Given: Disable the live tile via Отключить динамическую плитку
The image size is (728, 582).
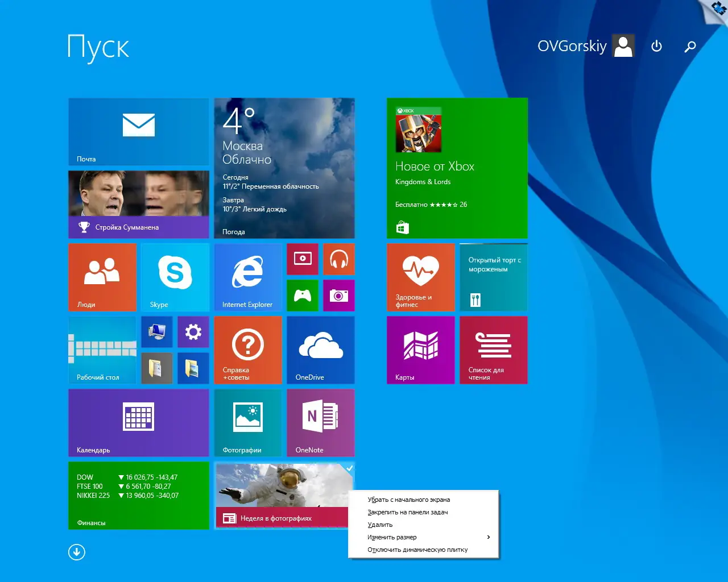Looking at the screenshot, I should pos(418,550).
